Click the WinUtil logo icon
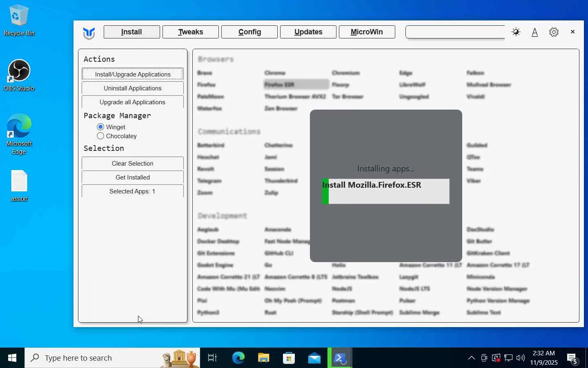Screen dimensions: 588x368 click(x=89, y=33)
